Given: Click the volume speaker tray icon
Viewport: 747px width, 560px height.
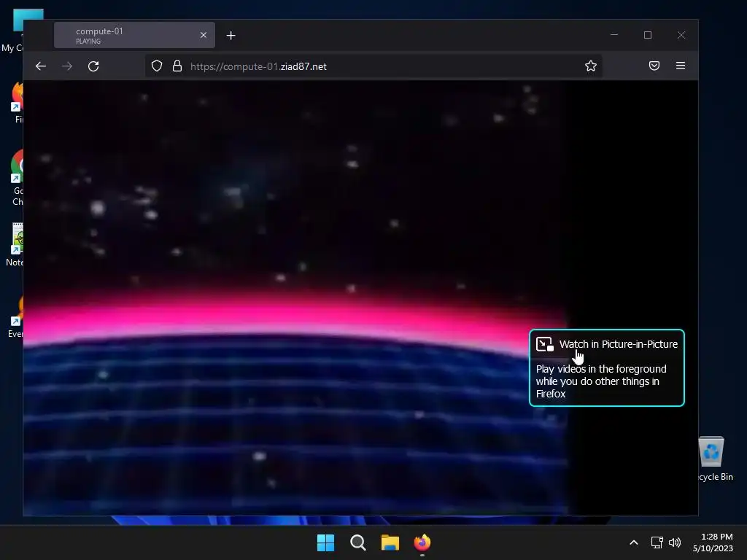Looking at the screenshot, I should click(x=675, y=542).
